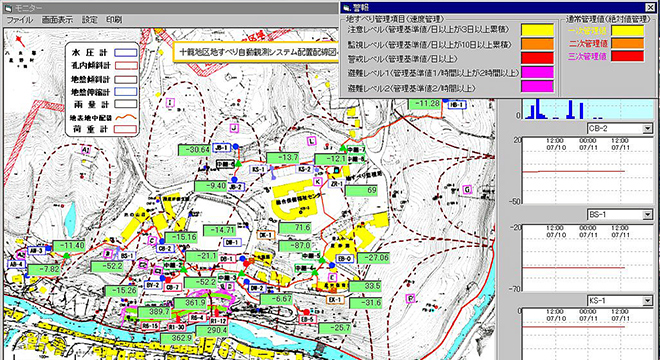Click the -7.82 reading box
Image resolution: width=660 pixels, height=360 pixels.
pyautogui.click(x=45, y=270)
